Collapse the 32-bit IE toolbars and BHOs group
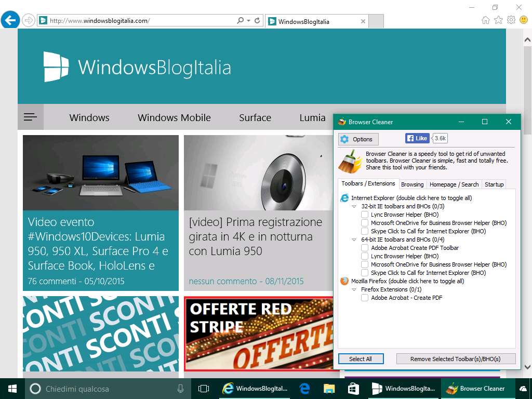Viewport: 532px width, 399px height. click(354, 206)
